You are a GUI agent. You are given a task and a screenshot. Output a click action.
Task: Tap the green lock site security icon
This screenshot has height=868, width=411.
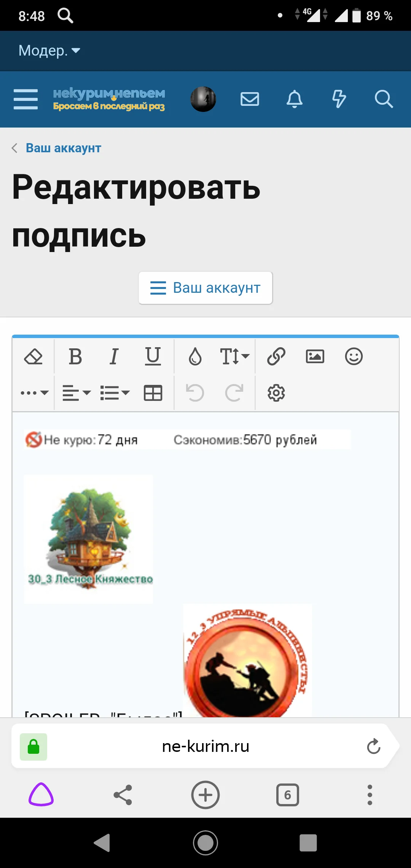pyautogui.click(x=33, y=747)
